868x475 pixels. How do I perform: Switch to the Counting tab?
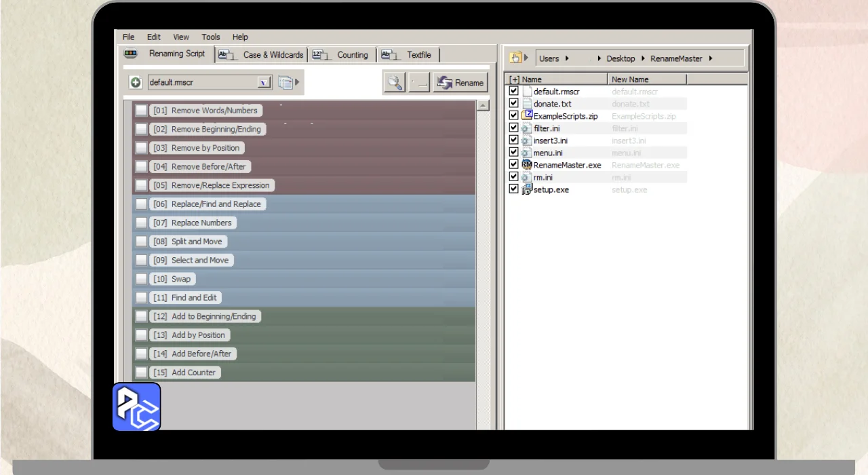(342, 55)
